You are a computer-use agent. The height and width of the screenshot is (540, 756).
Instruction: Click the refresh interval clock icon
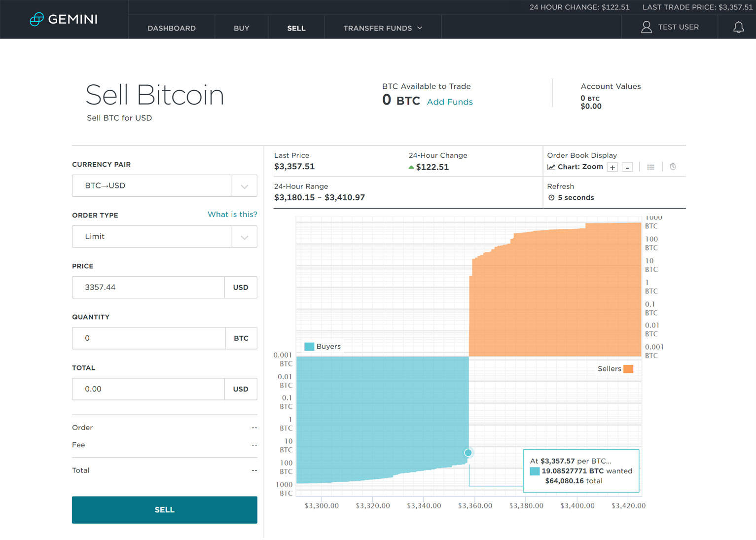[x=551, y=198]
